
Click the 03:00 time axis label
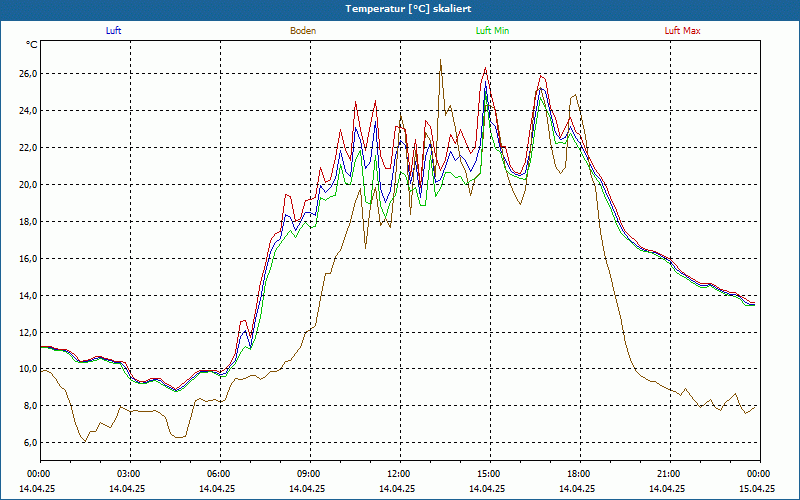click(x=130, y=474)
